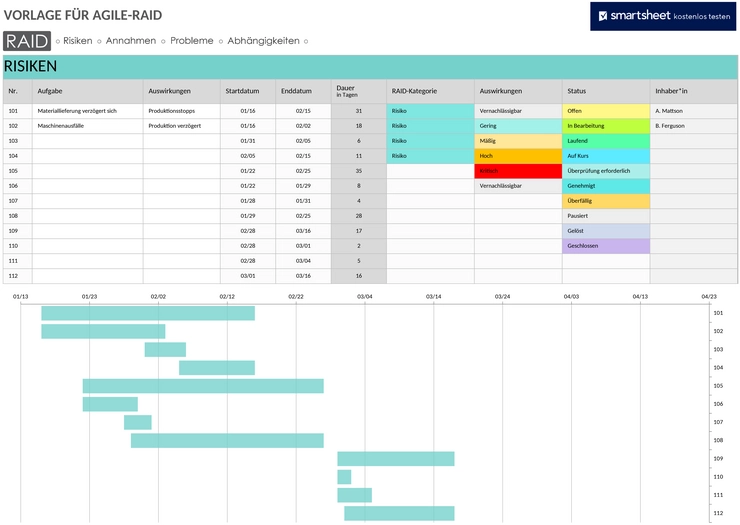
Task: Click the 'Produktion verzögert' cell
Action: (182, 126)
